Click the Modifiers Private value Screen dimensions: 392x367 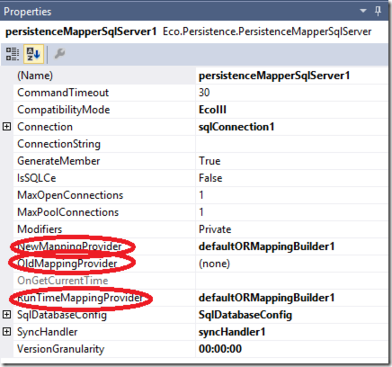coord(215,229)
